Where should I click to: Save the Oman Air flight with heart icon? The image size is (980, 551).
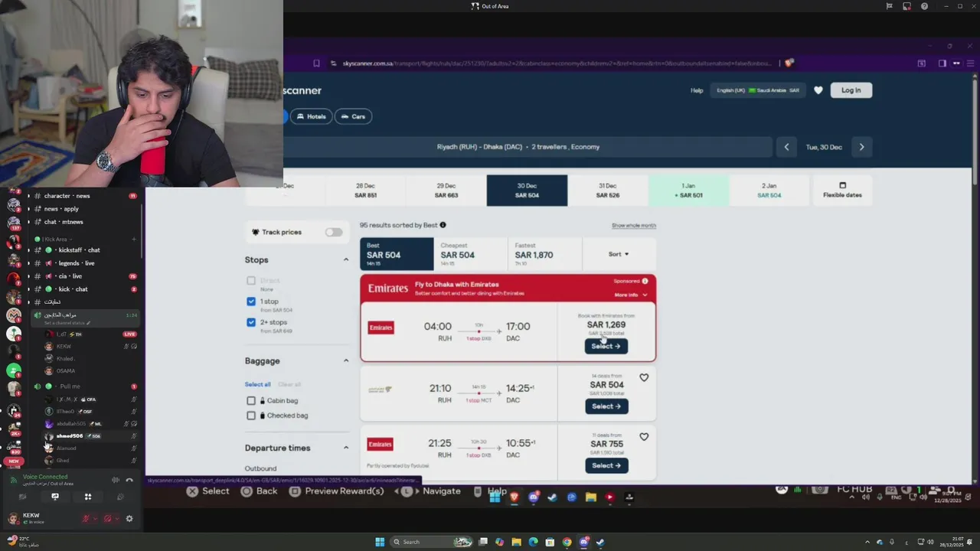click(x=644, y=377)
